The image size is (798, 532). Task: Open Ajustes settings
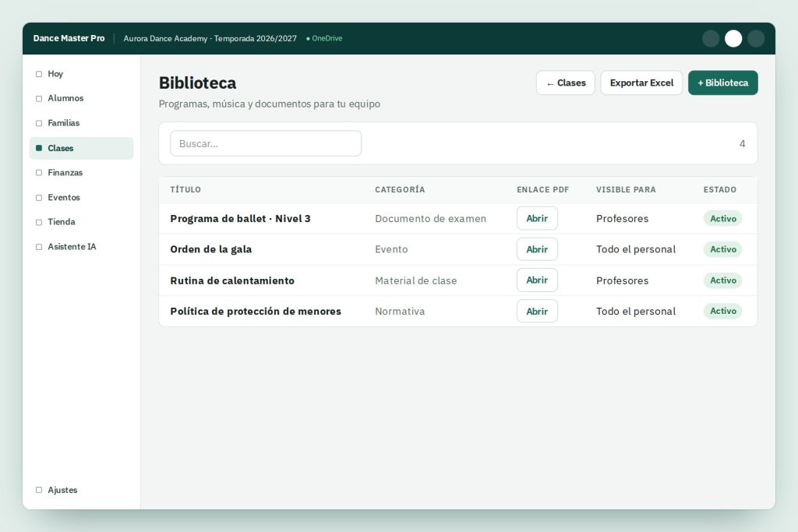pyautogui.click(x=81, y=490)
